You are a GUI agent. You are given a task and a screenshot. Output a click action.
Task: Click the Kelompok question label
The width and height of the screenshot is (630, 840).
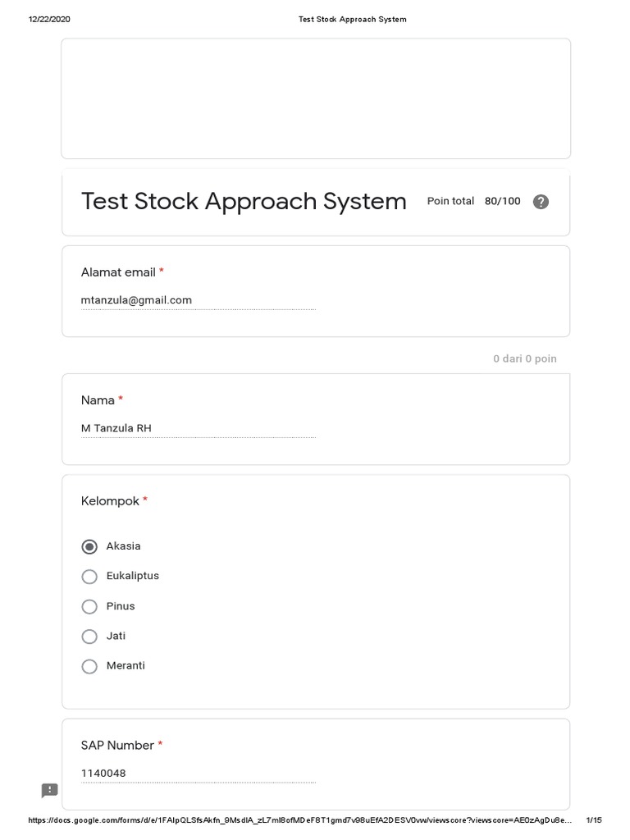[110, 501]
